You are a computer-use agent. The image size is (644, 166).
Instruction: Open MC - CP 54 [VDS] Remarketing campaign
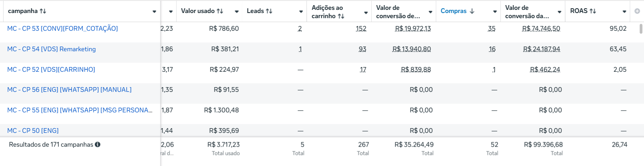pyautogui.click(x=52, y=49)
